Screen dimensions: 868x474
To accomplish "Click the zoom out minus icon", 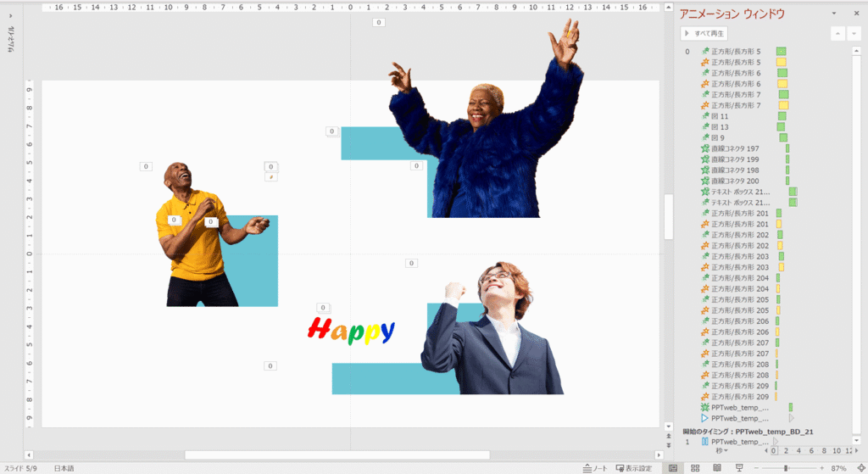I will pos(756,468).
